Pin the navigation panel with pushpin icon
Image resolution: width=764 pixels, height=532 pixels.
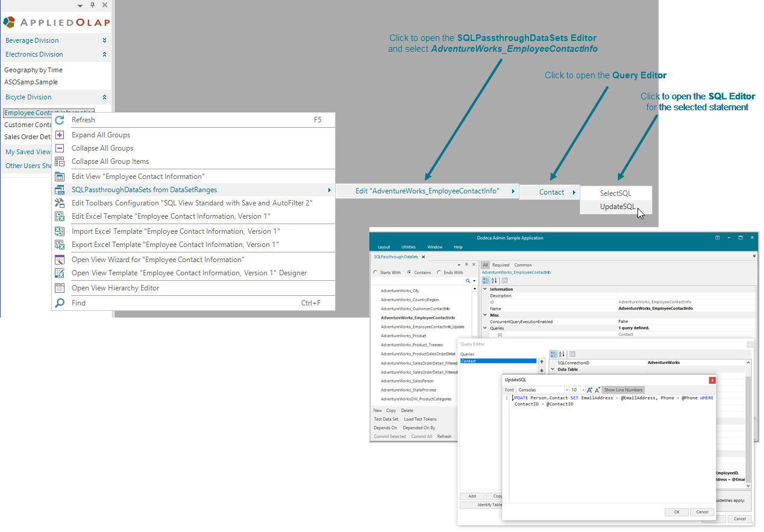[x=92, y=5]
